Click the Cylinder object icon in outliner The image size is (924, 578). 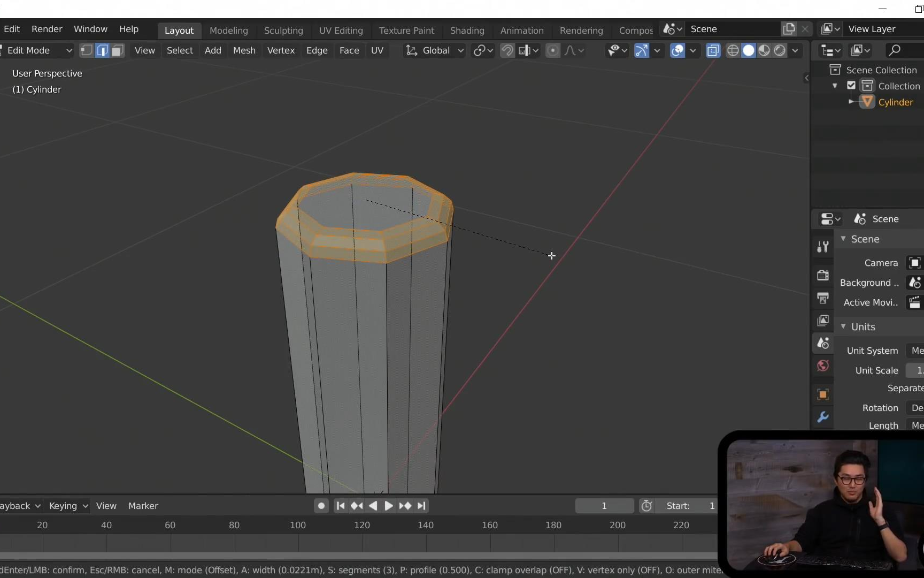pos(867,102)
